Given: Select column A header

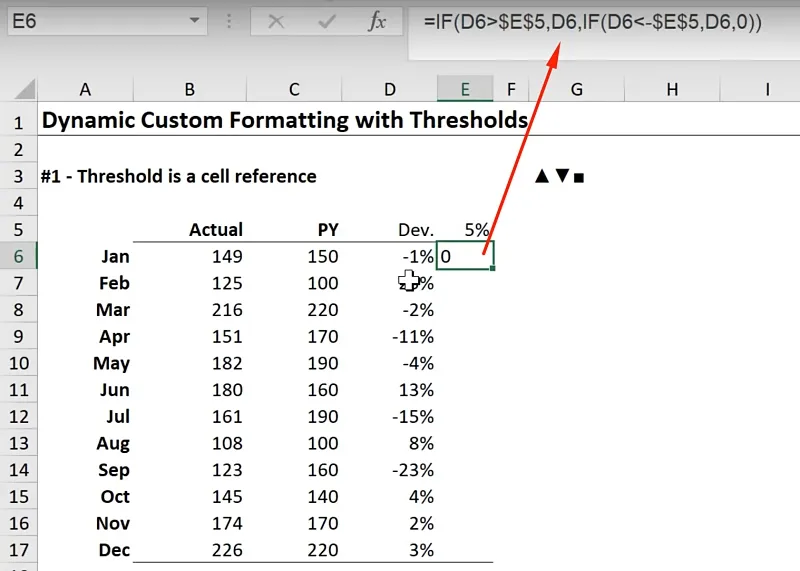Looking at the screenshot, I should (x=85, y=90).
